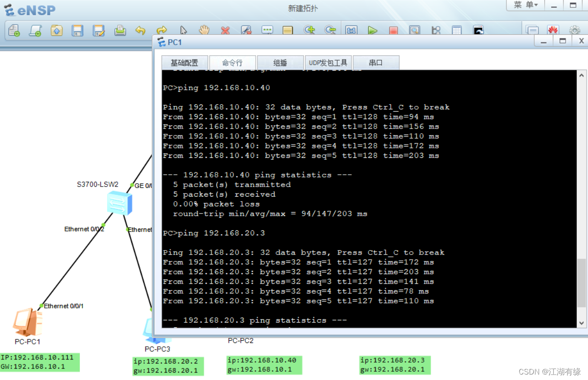
Task: Click the '0.00% packet loss' line
Action: [217, 204]
